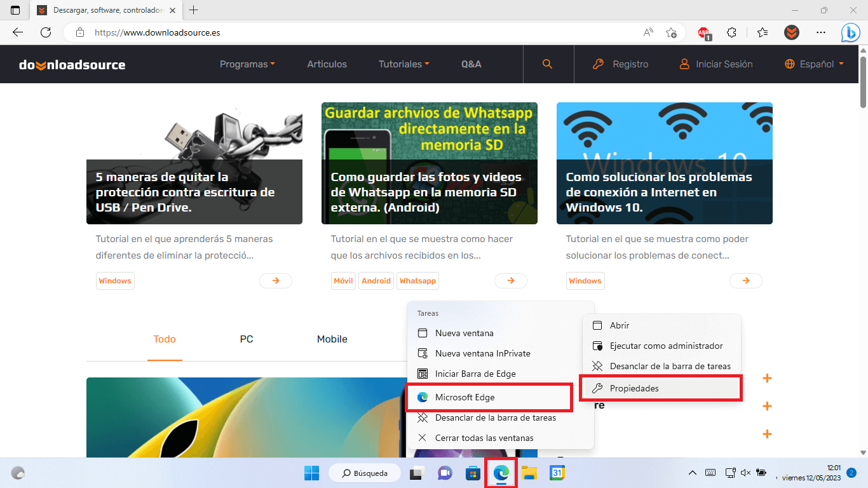Click the browser back arrow
The width and height of the screenshot is (868, 488).
pos(18,32)
